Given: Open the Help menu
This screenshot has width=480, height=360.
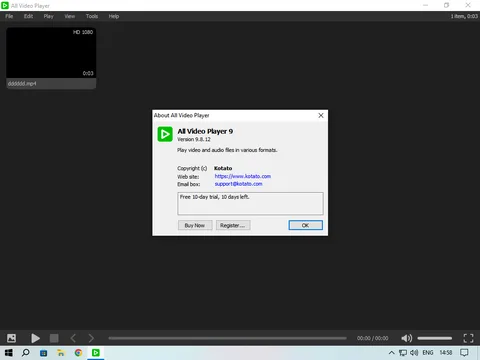Looking at the screenshot, I should tap(114, 16).
